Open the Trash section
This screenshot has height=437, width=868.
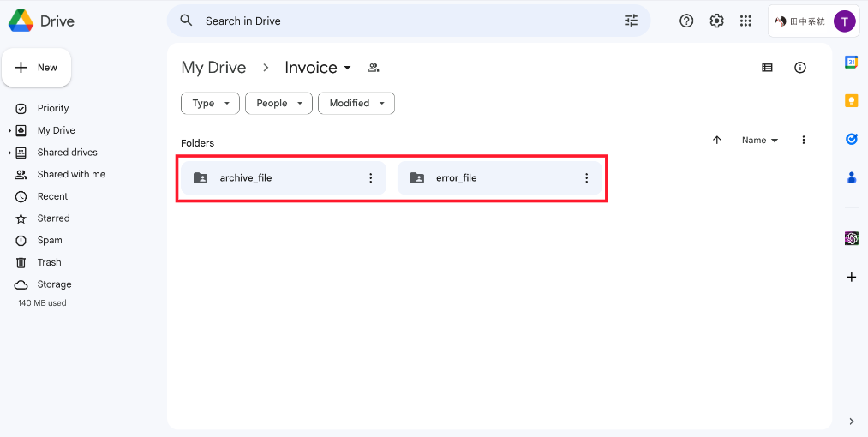pyautogui.click(x=49, y=263)
